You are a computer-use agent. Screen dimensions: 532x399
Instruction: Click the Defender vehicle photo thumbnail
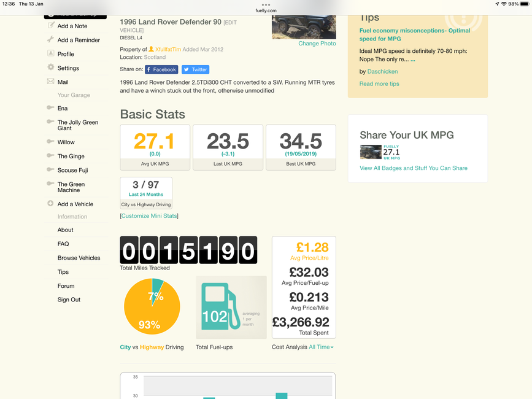click(x=304, y=27)
